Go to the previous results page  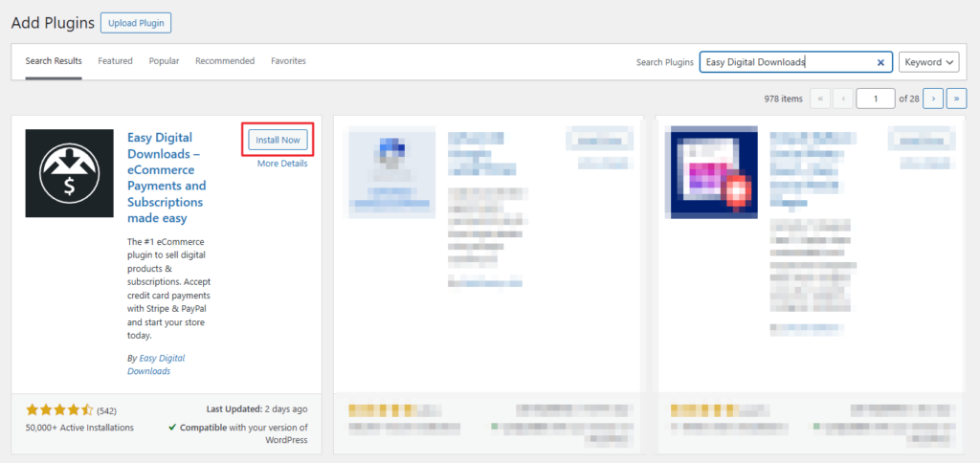point(843,99)
